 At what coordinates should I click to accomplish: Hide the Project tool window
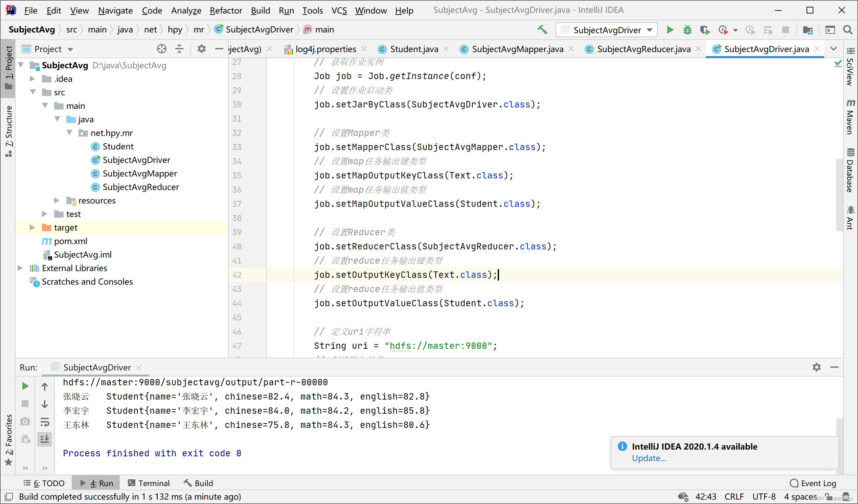tap(219, 49)
